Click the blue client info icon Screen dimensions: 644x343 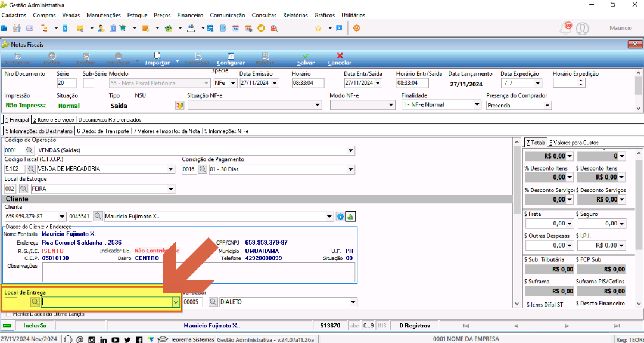click(x=340, y=217)
